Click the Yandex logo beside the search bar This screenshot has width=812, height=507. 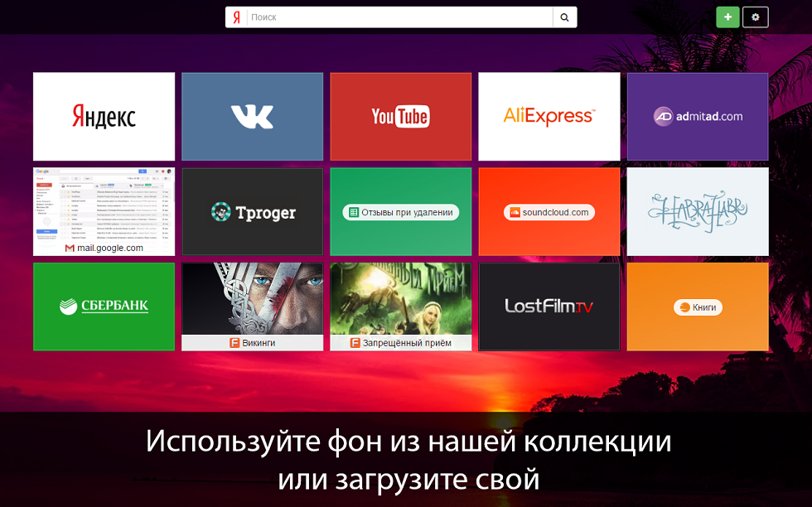click(x=235, y=17)
